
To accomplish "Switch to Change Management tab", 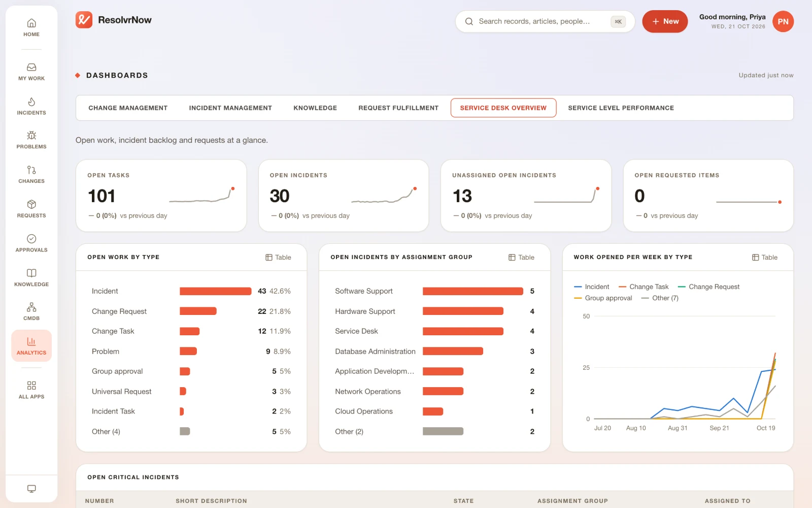I will [128, 108].
